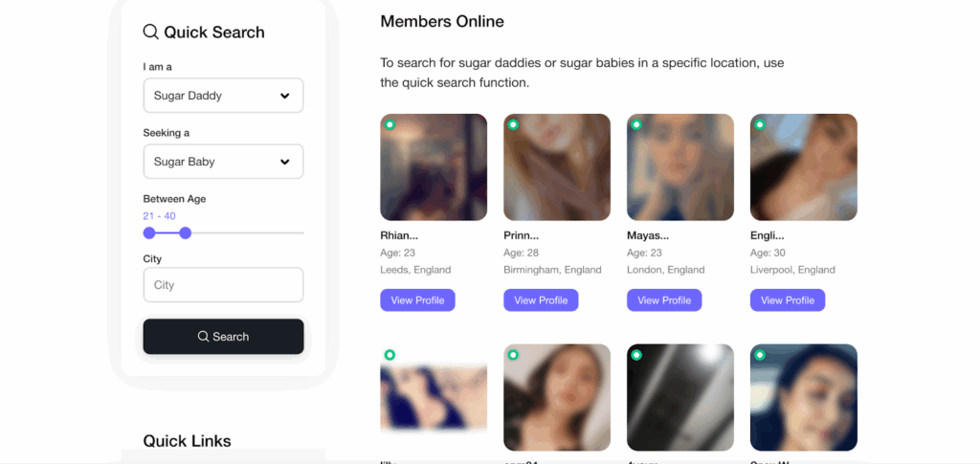
Task: Click View Profile for Engli in Liverpool
Action: coord(788,300)
